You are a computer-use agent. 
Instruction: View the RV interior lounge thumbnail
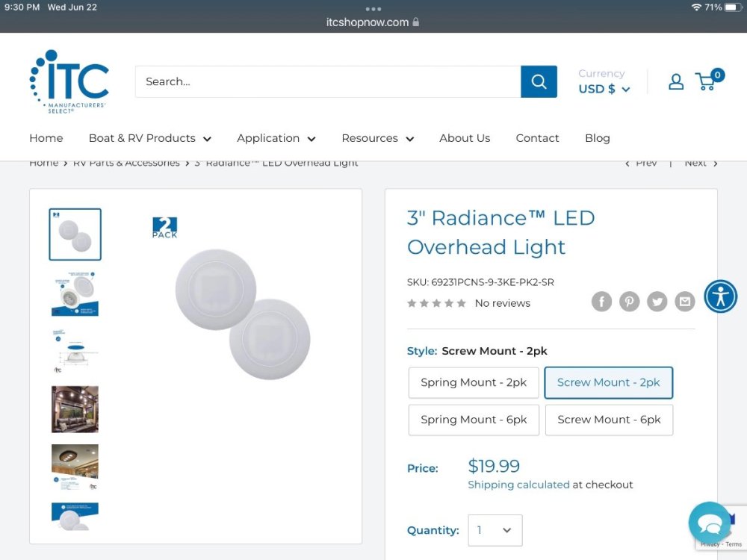click(75, 409)
